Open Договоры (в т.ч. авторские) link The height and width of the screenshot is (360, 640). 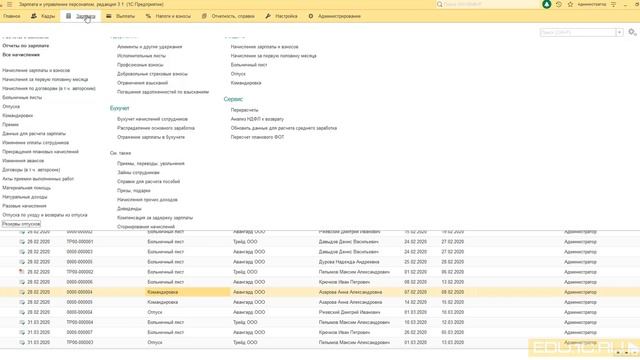(x=31, y=170)
